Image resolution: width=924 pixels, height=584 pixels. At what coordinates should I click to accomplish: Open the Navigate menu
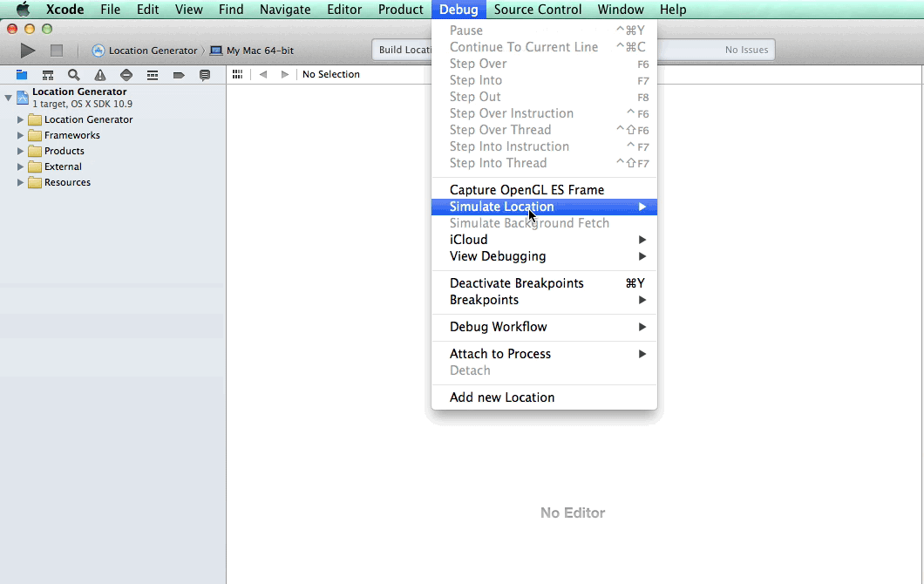pos(285,10)
